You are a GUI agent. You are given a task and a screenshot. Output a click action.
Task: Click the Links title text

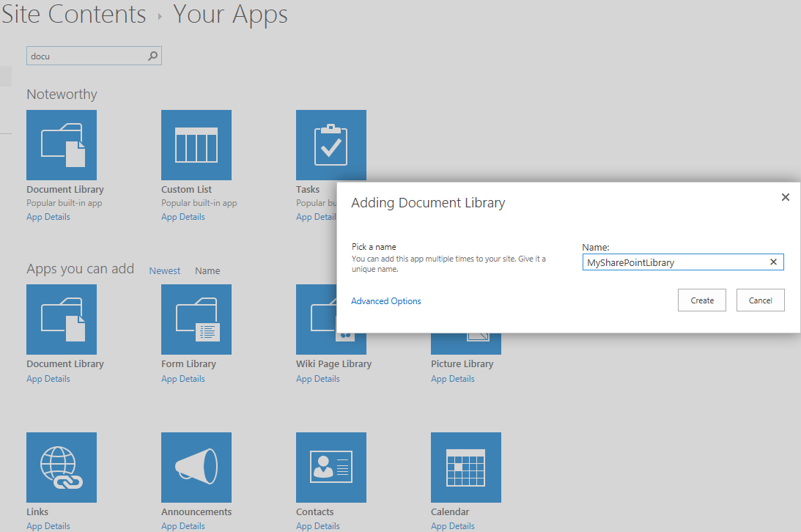click(x=37, y=511)
